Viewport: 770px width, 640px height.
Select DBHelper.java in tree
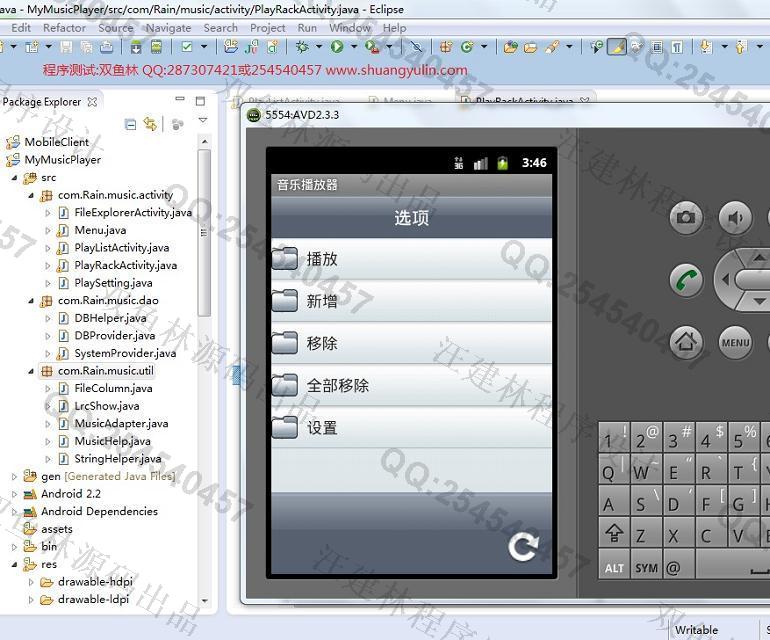110,318
